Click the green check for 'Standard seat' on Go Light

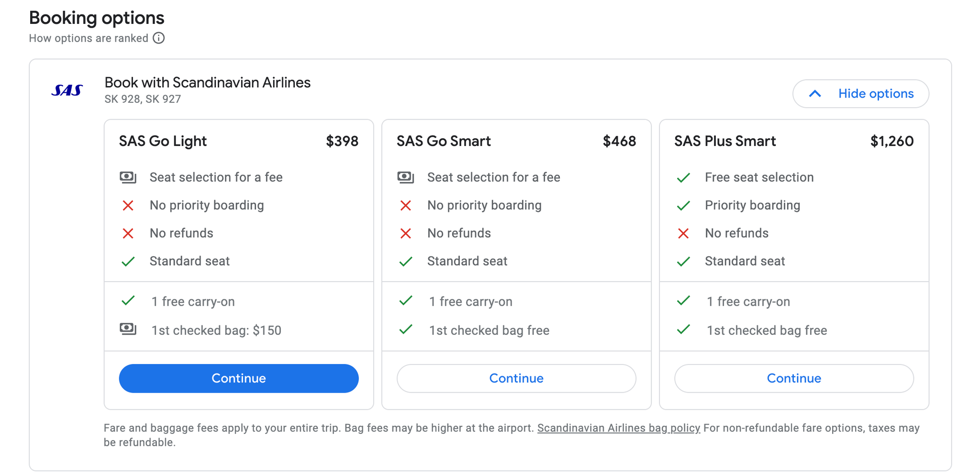128,261
